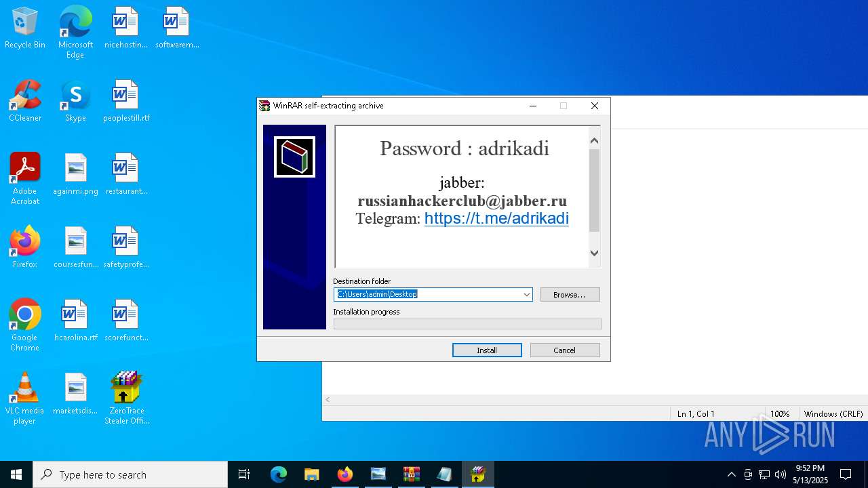
Task: Click the Install button
Action: click(x=487, y=350)
